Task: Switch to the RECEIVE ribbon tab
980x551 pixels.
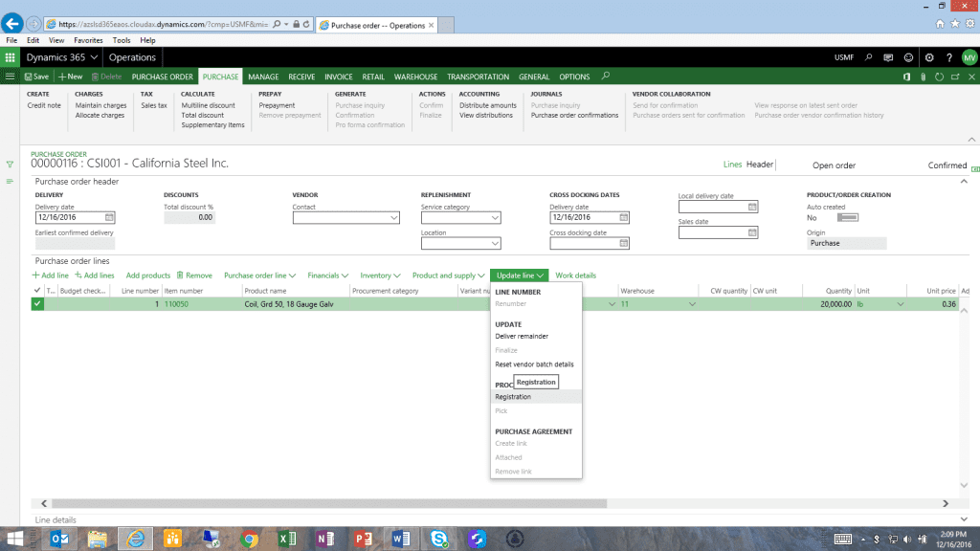Action: [301, 77]
